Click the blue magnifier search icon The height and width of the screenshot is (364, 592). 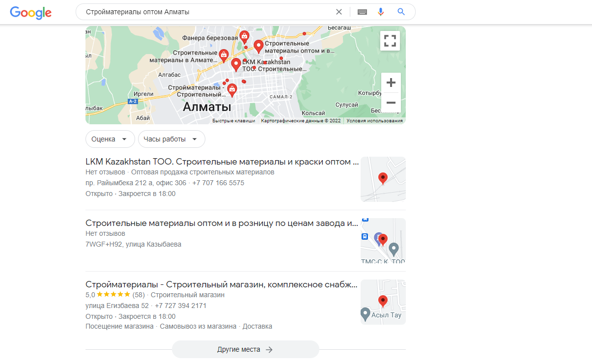pos(401,12)
